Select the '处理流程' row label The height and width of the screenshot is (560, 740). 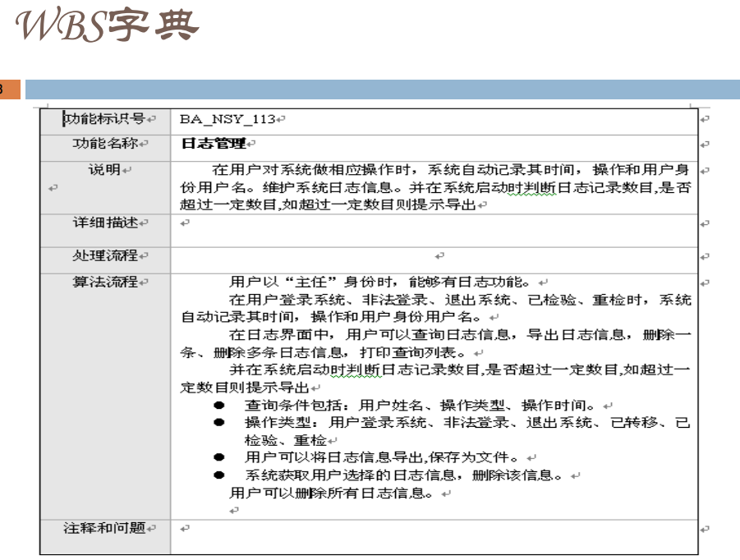coord(105,255)
